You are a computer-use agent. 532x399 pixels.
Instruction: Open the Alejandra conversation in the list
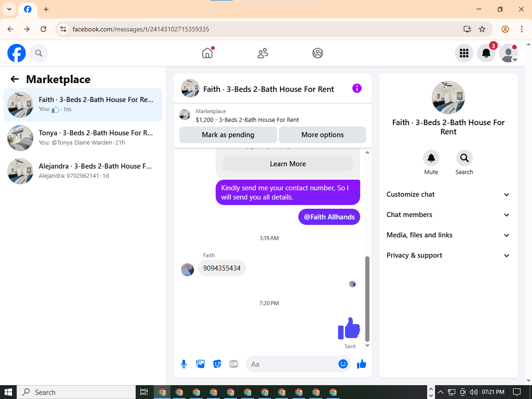(x=83, y=171)
